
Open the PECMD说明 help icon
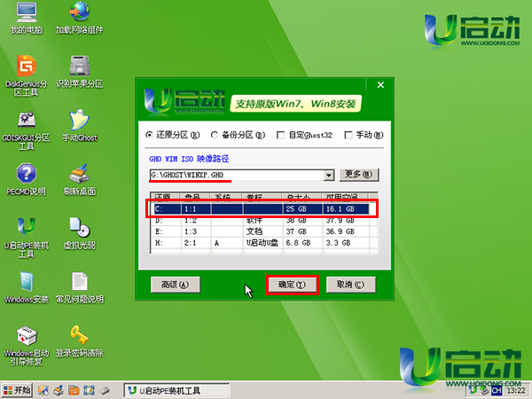point(27,179)
